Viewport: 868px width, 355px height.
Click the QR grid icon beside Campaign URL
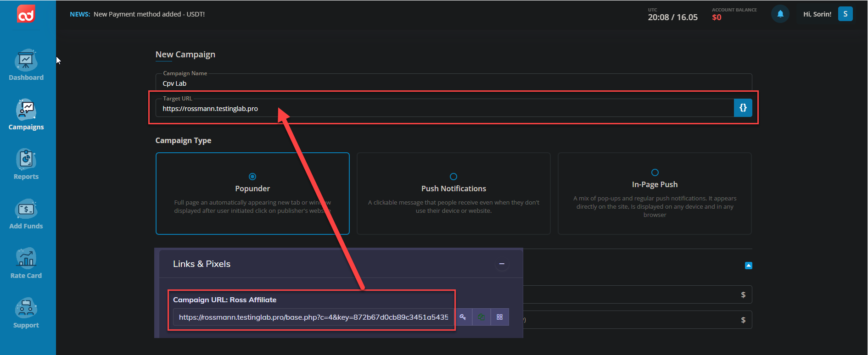click(499, 317)
